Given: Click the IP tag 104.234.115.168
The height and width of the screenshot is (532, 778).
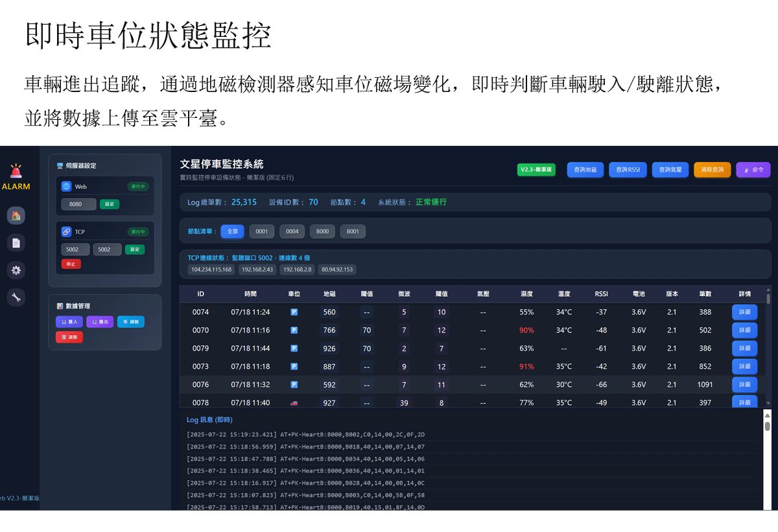Looking at the screenshot, I should 211,270.
